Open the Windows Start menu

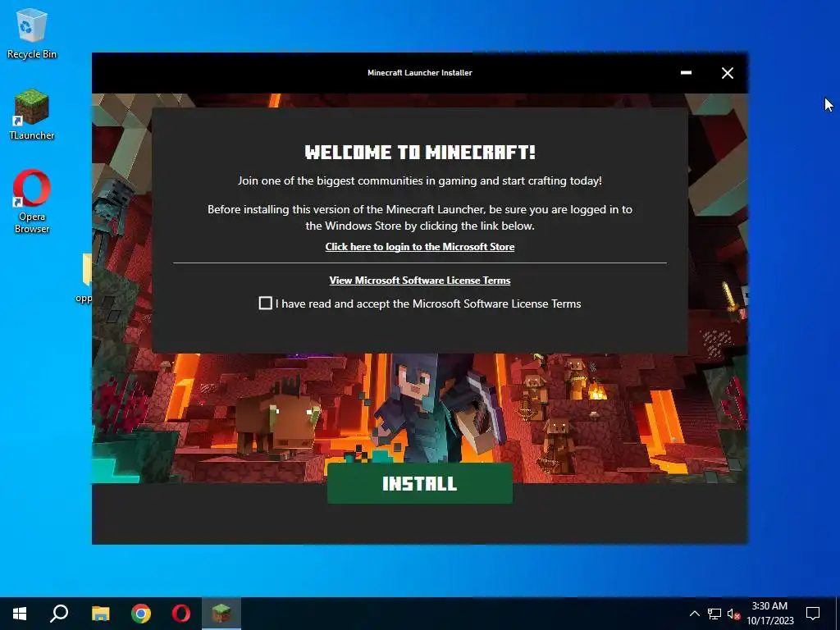(20, 614)
